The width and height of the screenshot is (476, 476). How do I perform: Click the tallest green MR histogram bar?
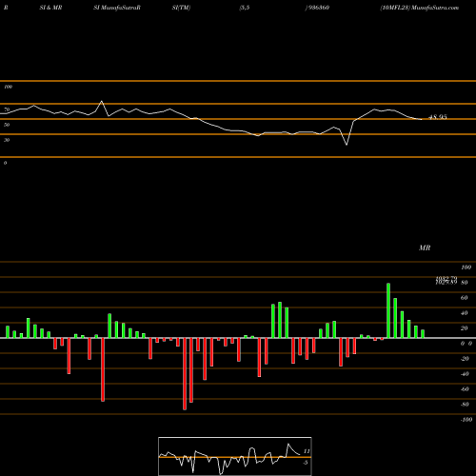click(388, 310)
